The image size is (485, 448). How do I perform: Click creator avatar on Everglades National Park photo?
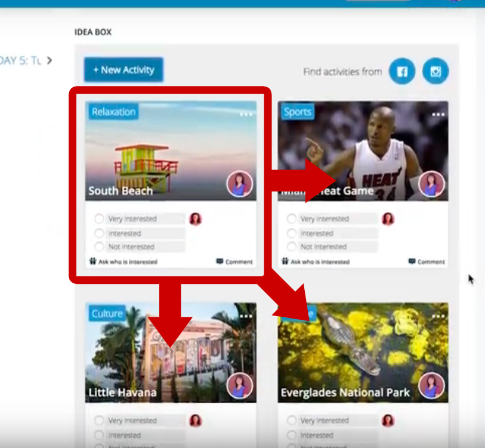tap(431, 386)
